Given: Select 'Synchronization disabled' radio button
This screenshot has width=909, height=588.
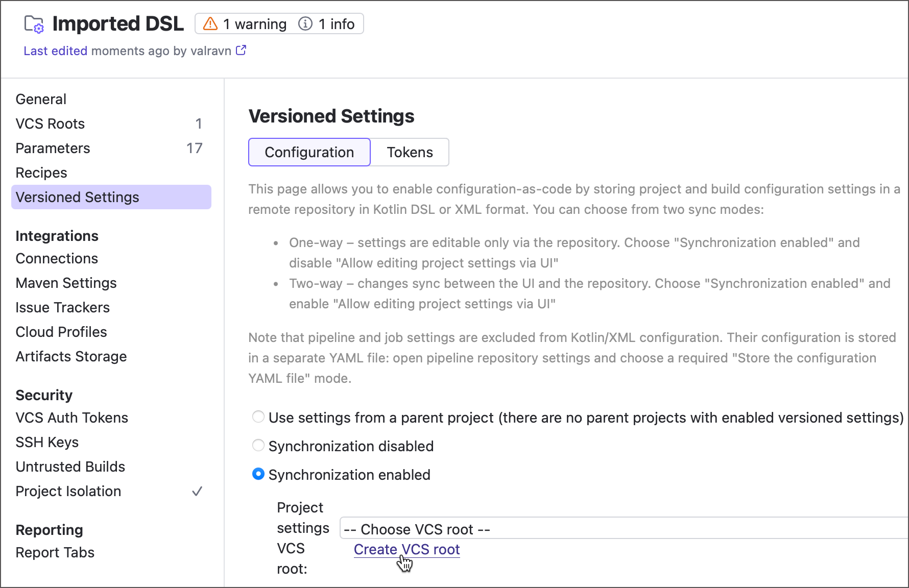Looking at the screenshot, I should [x=259, y=446].
